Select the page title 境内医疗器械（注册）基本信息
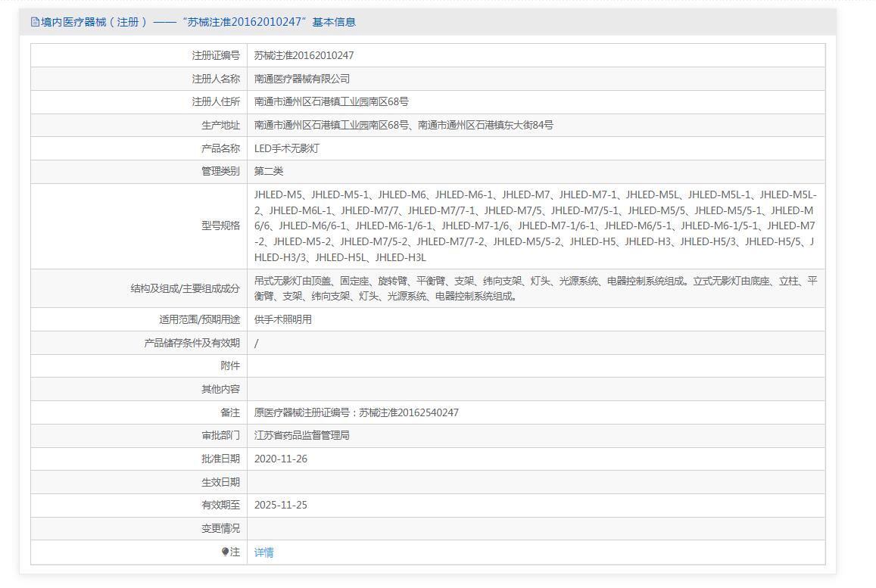The height and width of the screenshot is (588, 876). pos(193,22)
